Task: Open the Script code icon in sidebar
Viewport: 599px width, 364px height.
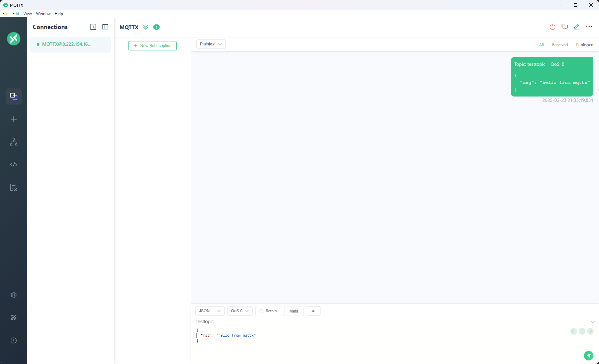Action: pyautogui.click(x=14, y=165)
